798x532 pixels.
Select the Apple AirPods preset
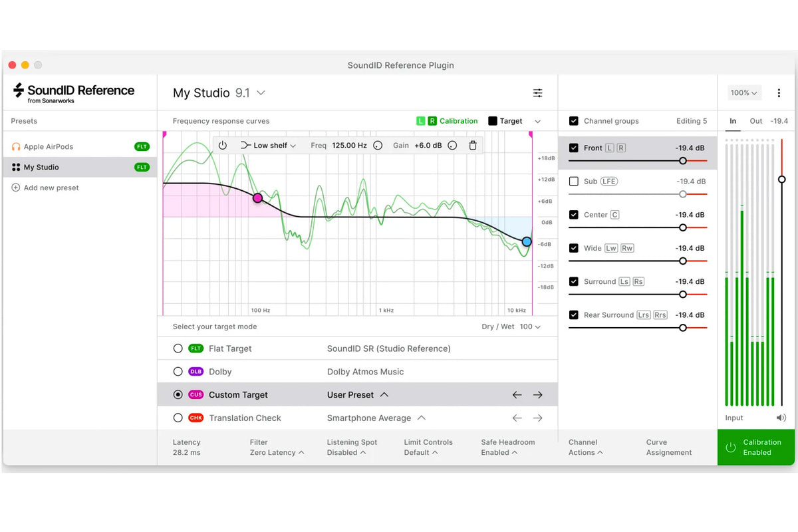click(80, 146)
